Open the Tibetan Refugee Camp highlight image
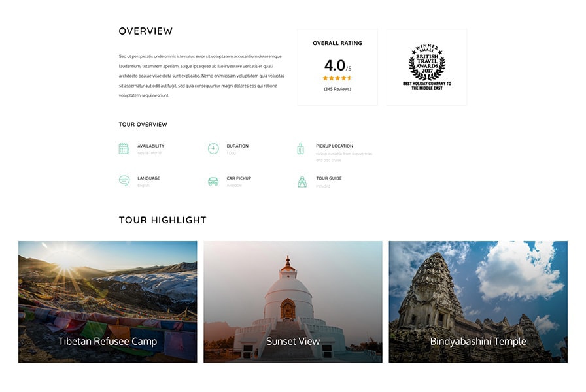586x392 pixels. point(107,302)
